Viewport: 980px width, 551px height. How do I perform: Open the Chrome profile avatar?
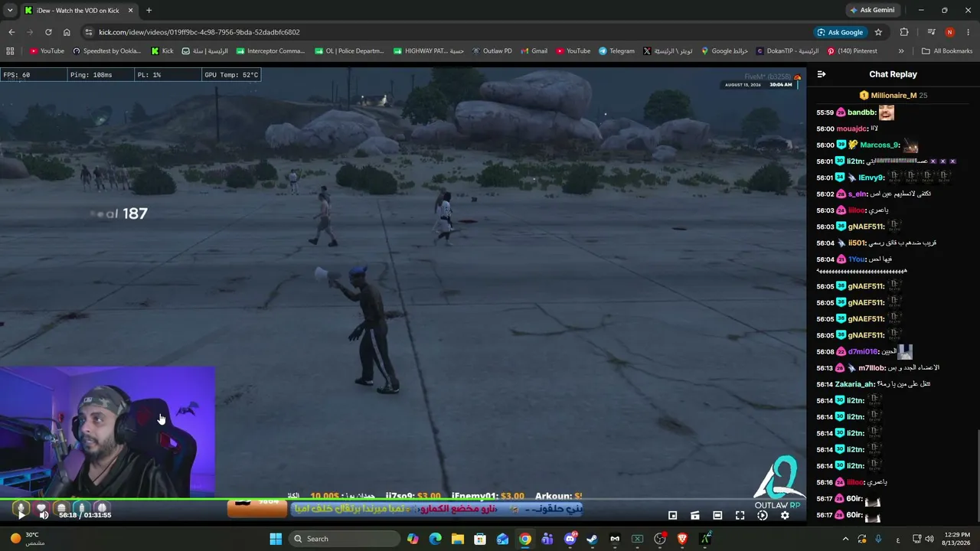point(949,32)
